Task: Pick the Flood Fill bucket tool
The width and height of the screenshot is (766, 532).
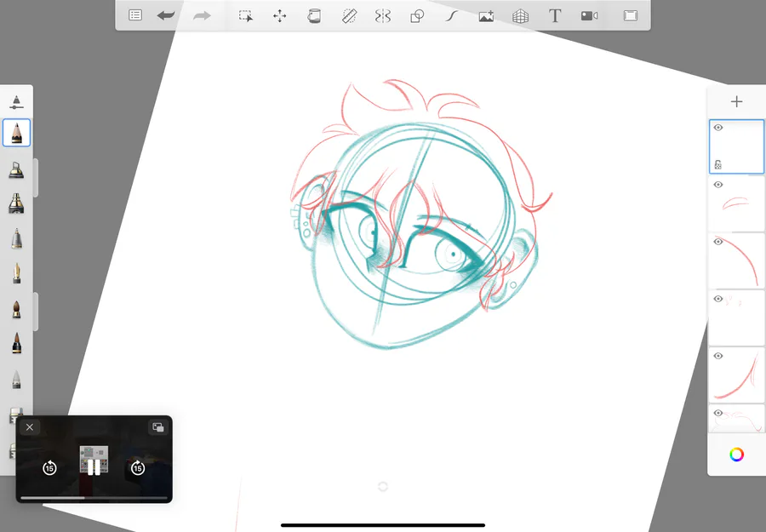Action: [314, 16]
